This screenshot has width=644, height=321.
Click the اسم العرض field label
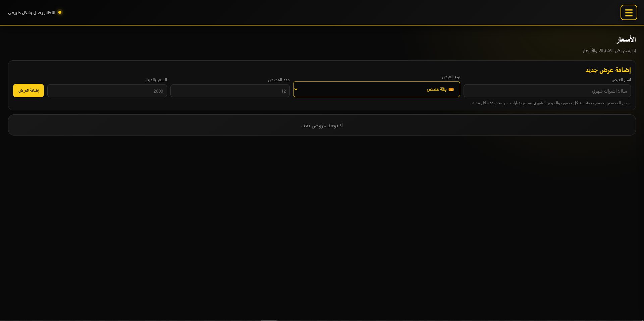pyautogui.click(x=621, y=80)
